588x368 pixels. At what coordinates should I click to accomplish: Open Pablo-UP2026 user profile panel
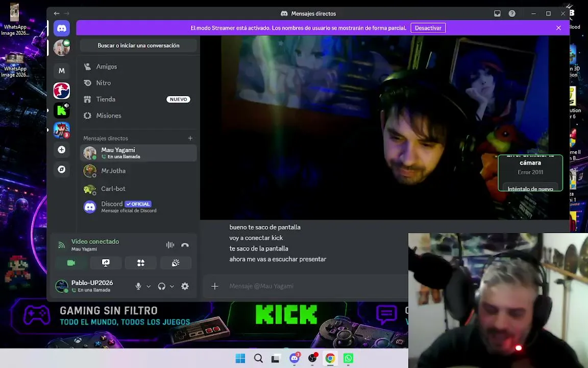click(92, 286)
